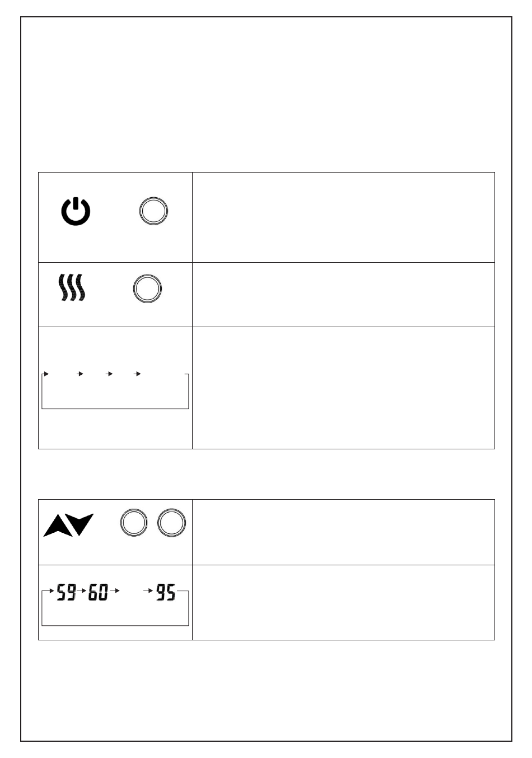Screen dimensions: 532x758
Task: Click the power symbol icon
Action: coord(76,212)
